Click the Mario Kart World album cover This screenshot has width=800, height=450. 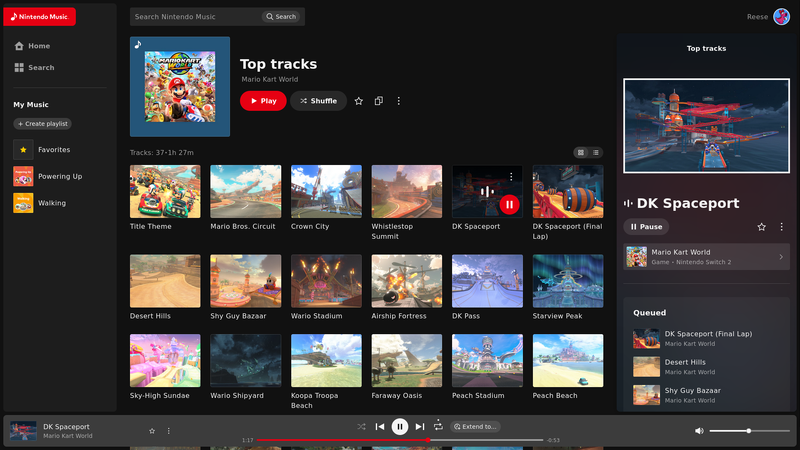point(180,87)
